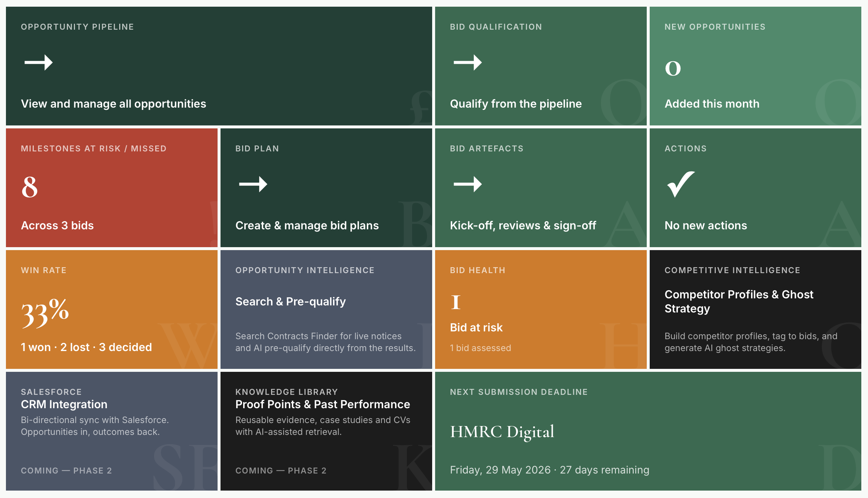Open View and manage all opportunities

coord(114,104)
